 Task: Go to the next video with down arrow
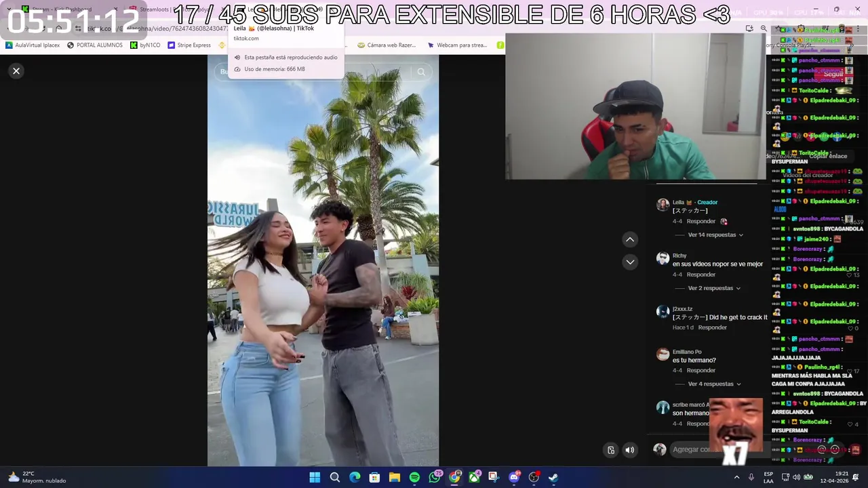[x=630, y=262]
